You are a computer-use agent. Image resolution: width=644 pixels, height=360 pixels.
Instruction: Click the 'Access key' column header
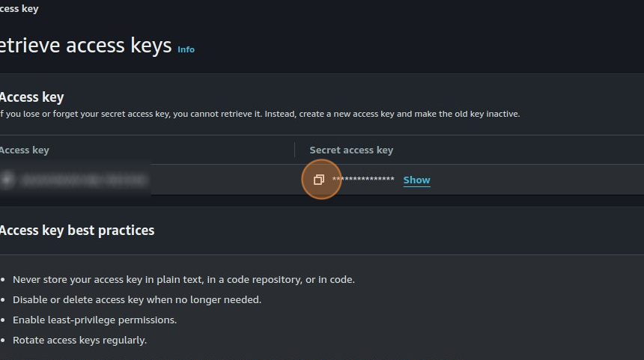[24, 150]
